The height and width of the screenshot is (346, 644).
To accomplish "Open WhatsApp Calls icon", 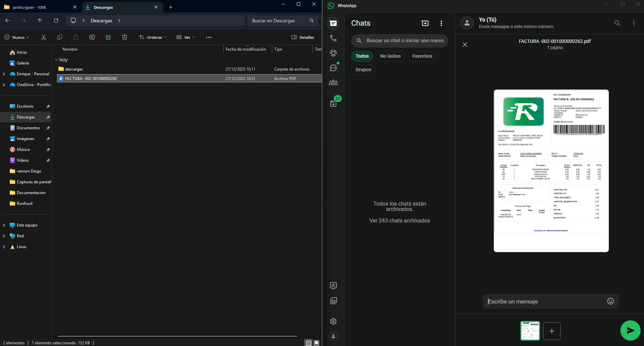I will [333, 38].
